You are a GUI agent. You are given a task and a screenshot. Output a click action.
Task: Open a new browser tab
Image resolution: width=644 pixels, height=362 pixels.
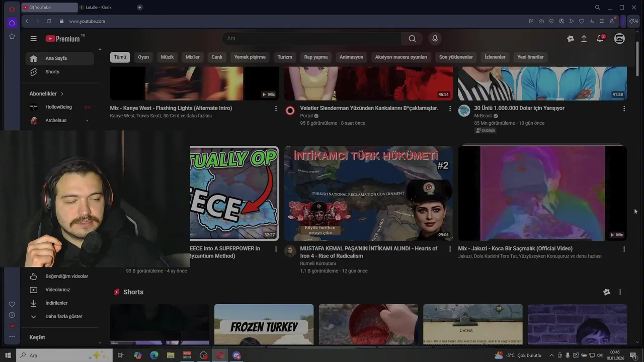(140, 7)
